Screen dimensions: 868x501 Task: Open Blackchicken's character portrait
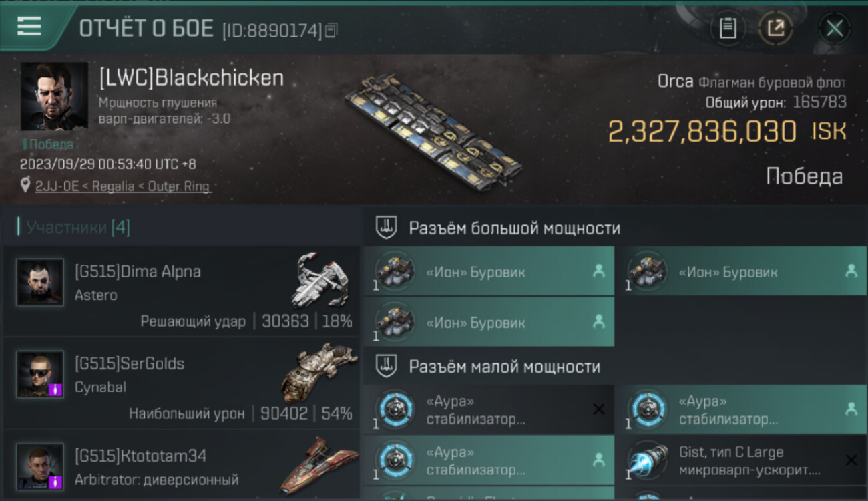point(54,96)
